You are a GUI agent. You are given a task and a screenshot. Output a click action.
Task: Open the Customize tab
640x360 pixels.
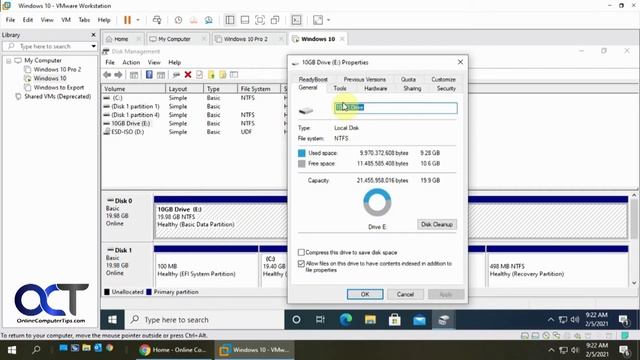[443, 79]
